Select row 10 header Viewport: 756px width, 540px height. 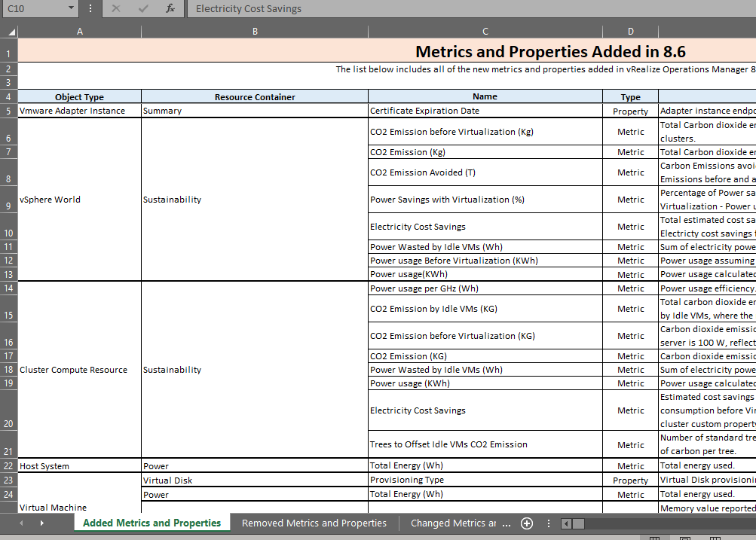[9, 227]
